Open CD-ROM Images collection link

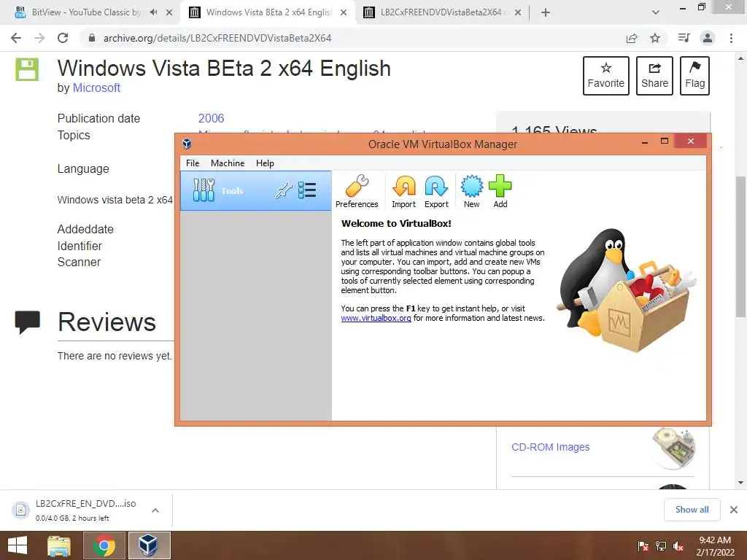[550, 447]
